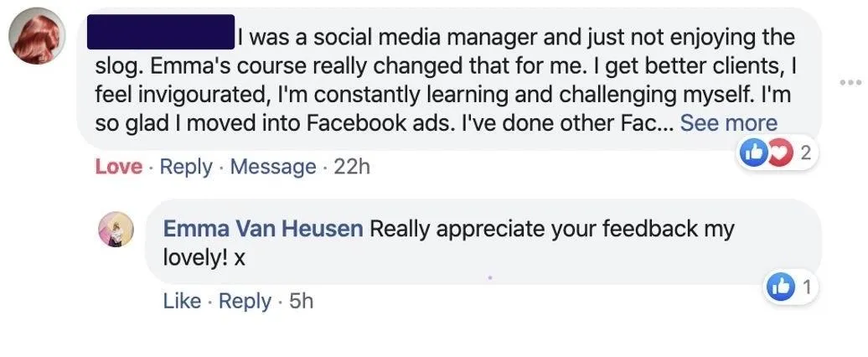Toggle the Love reaction on first comment
The image size is (868, 357).
click(118, 167)
